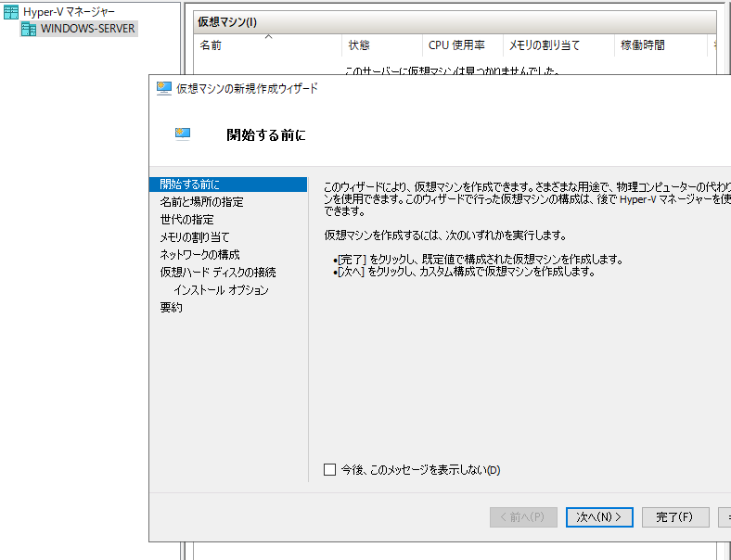Open the 要約 wizard step
The width and height of the screenshot is (731, 560).
point(171,308)
